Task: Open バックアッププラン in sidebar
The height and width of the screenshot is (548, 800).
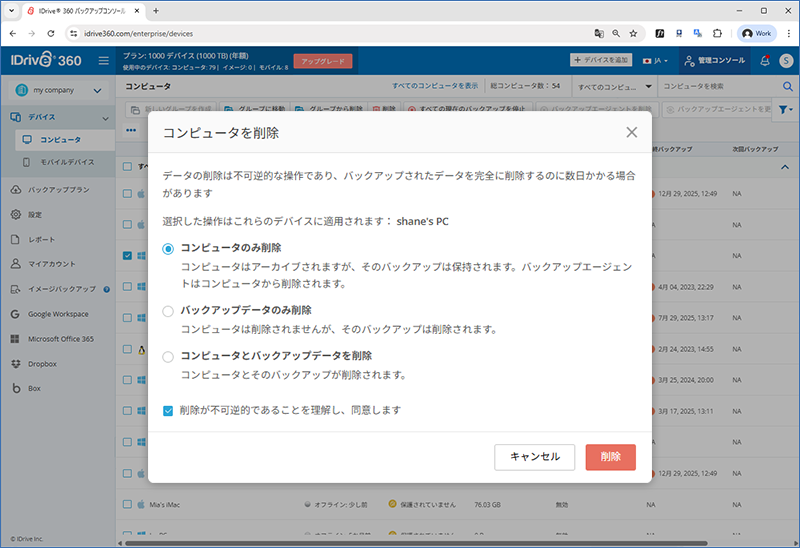Action: [x=61, y=189]
